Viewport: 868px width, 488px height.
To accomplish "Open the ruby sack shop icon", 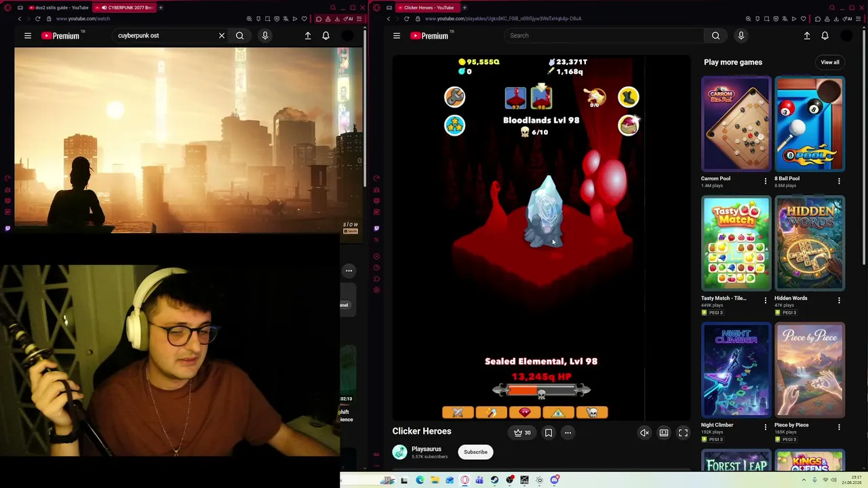I will click(x=629, y=125).
